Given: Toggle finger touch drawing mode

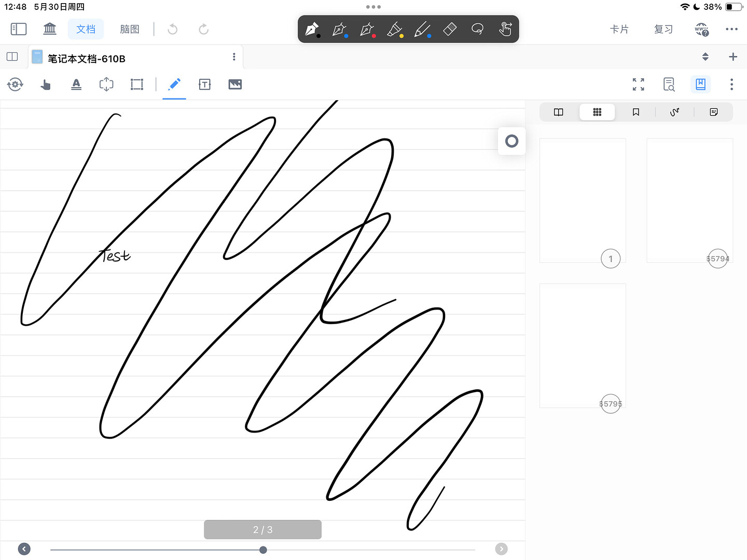Looking at the screenshot, I should click(505, 29).
